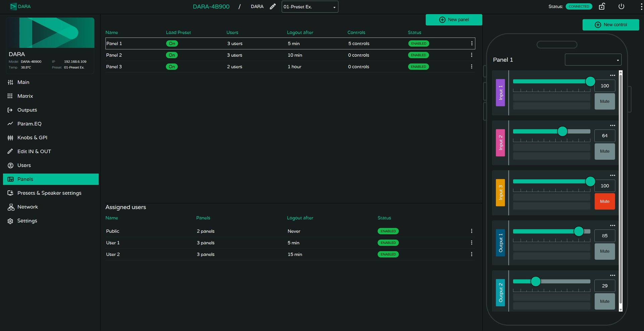Image resolution: width=644 pixels, height=331 pixels.
Task: Click the pencil icon to rename DARA
Action: click(273, 6)
